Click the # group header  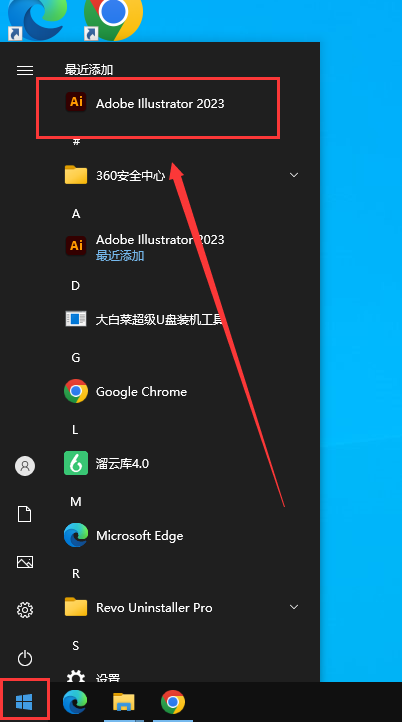point(76,142)
